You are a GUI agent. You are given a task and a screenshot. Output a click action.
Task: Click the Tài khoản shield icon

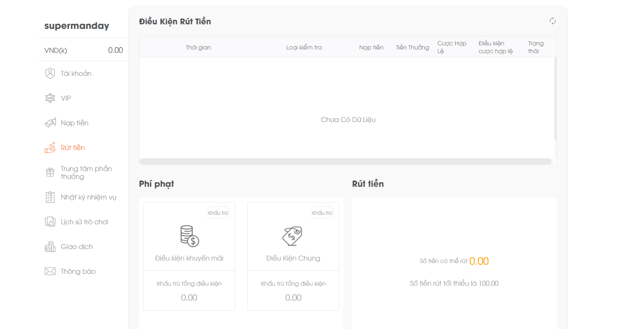coord(50,73)
